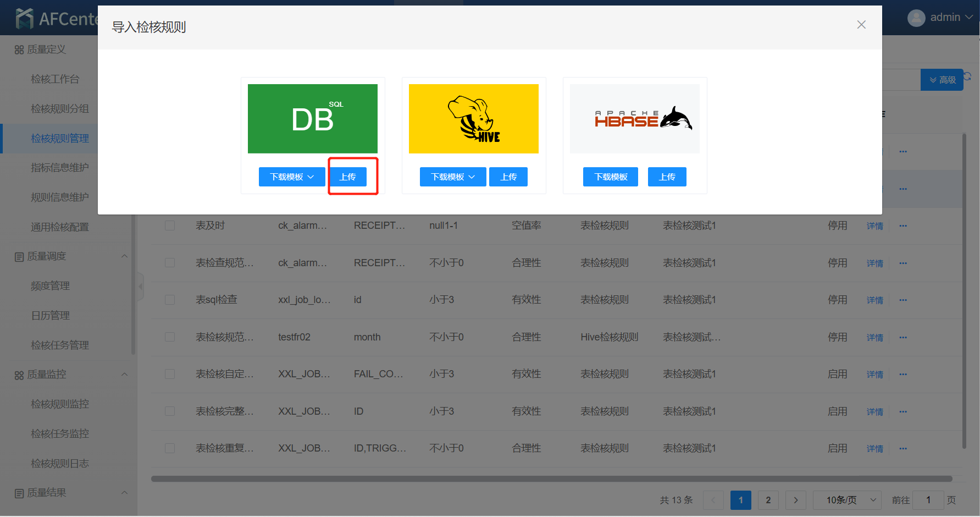980x517 pixels.
Task: Click the admin user avatar icon
Action: (x=916, y=18)
